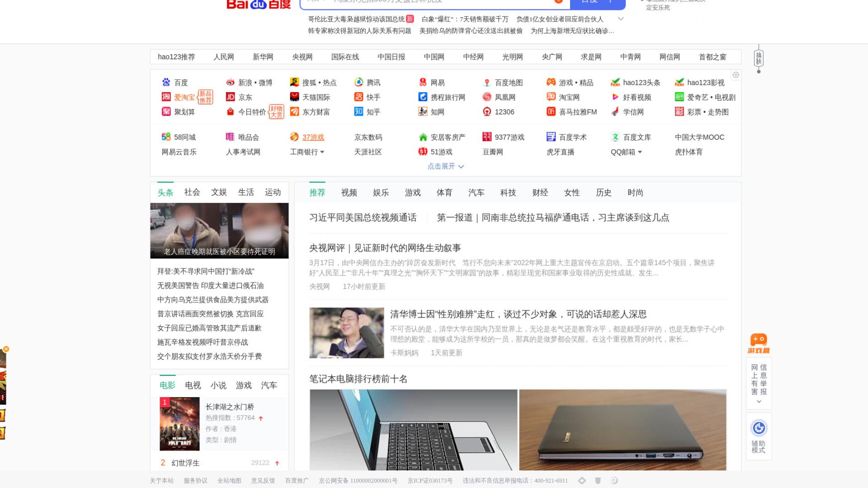The image size is (868, 488).
Task: Open the 首都之窗 top link
Action: point(712,57)
